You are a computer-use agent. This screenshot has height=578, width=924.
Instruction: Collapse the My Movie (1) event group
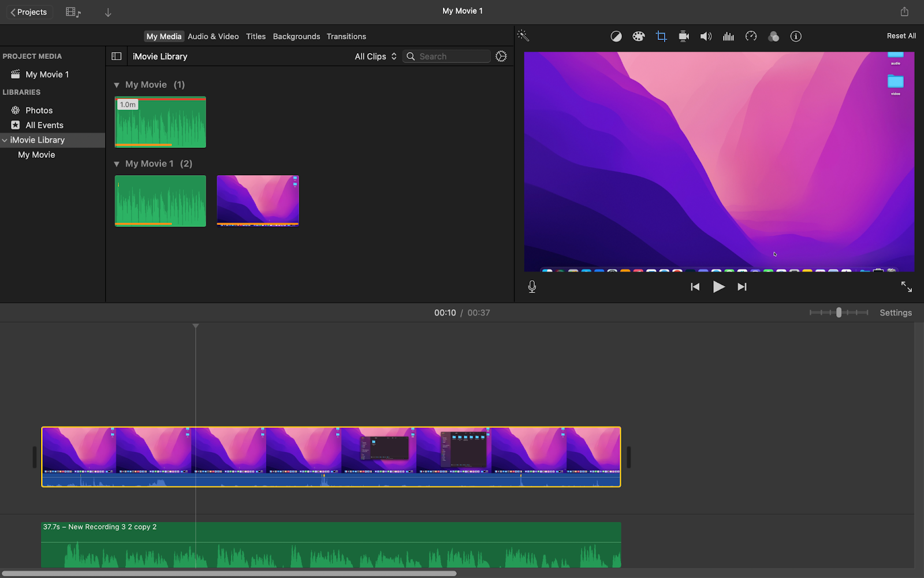117,85
